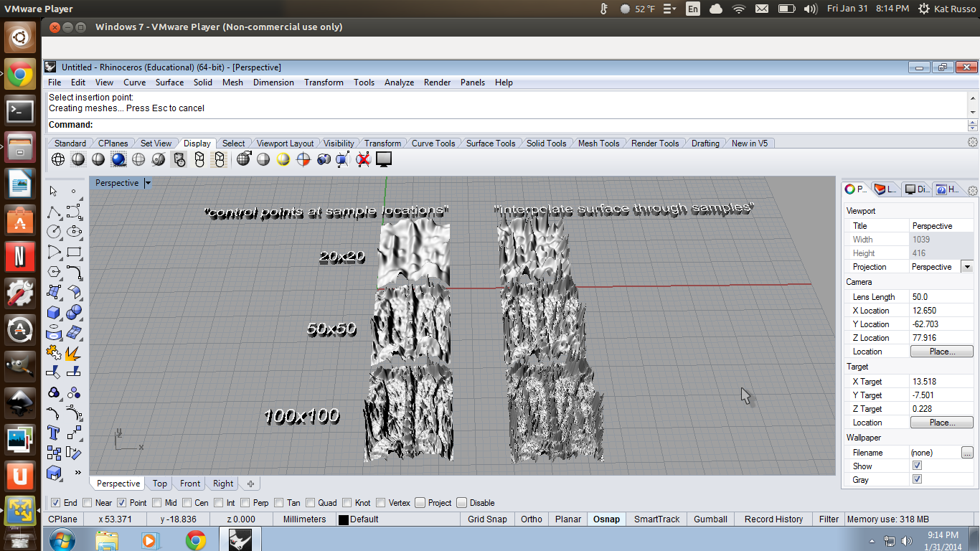Click the camera Place button
Image resolution: width=980 pixels, height=551 pixels.
tap(941, 351)
